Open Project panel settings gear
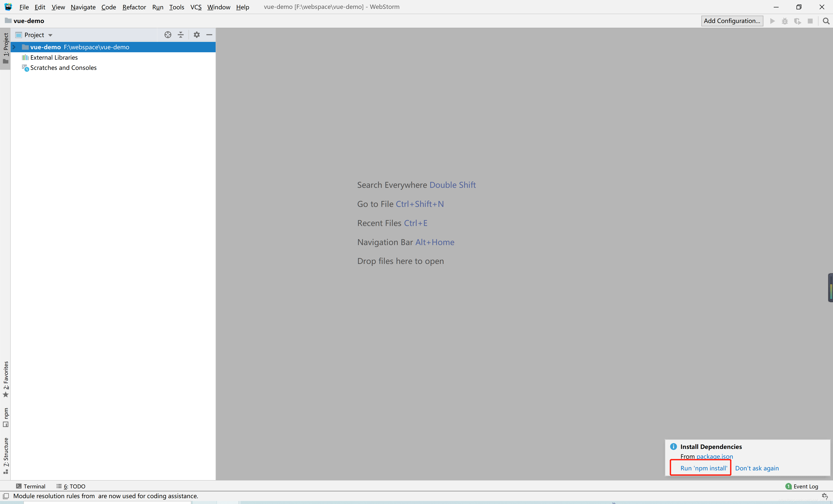The width and height of the screenshot is (833, 504). [197, 35]
